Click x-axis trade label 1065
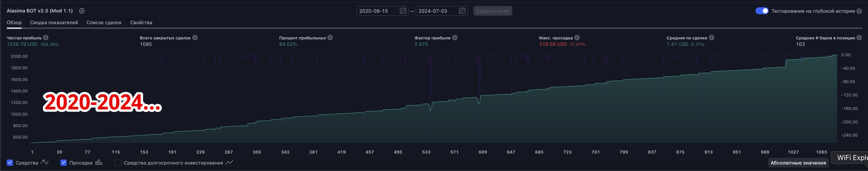Screen dimensions: 868x171 (821, 152)
